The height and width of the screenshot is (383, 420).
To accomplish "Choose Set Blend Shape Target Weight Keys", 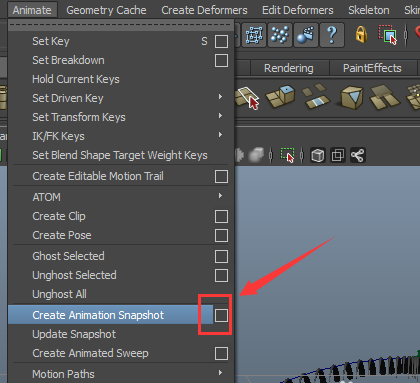I will [121, 155].
